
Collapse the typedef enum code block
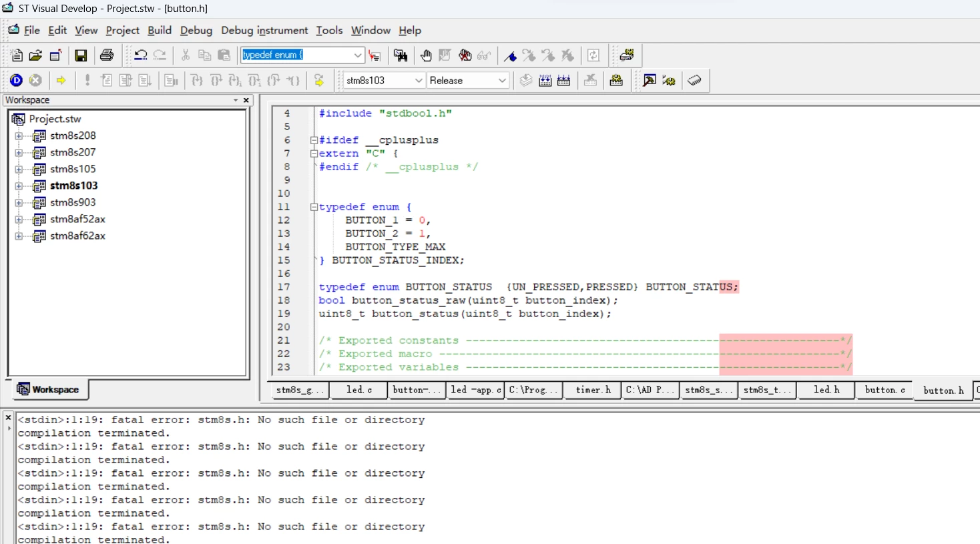[x=314, y=207]
